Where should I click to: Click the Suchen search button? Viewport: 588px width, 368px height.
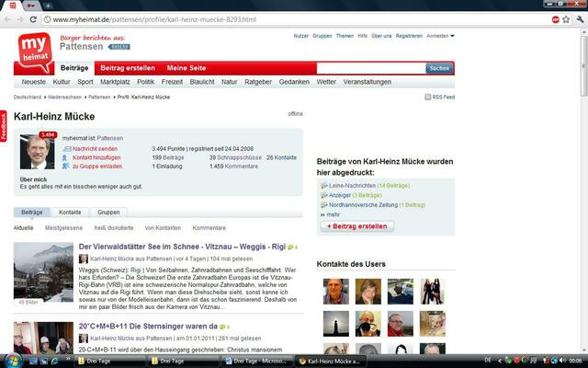coord(439,68)
